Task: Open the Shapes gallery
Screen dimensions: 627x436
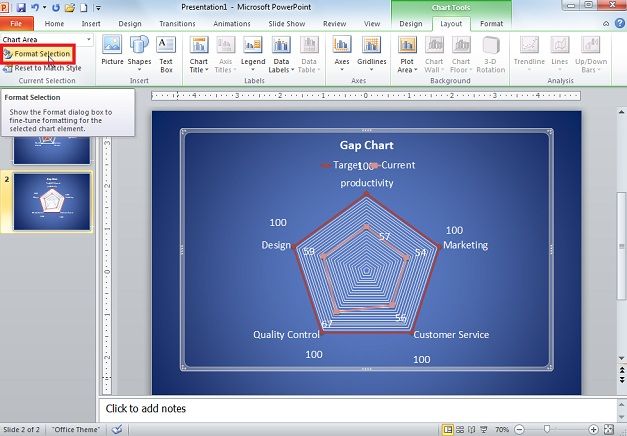Action: (x=139, y=53)
